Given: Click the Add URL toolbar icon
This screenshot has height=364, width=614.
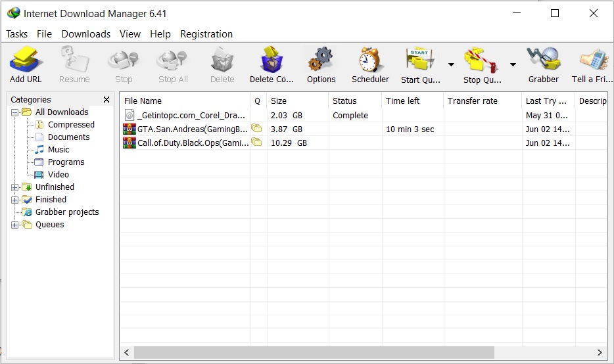Looking at the screenshot, I should click(26, 60).
